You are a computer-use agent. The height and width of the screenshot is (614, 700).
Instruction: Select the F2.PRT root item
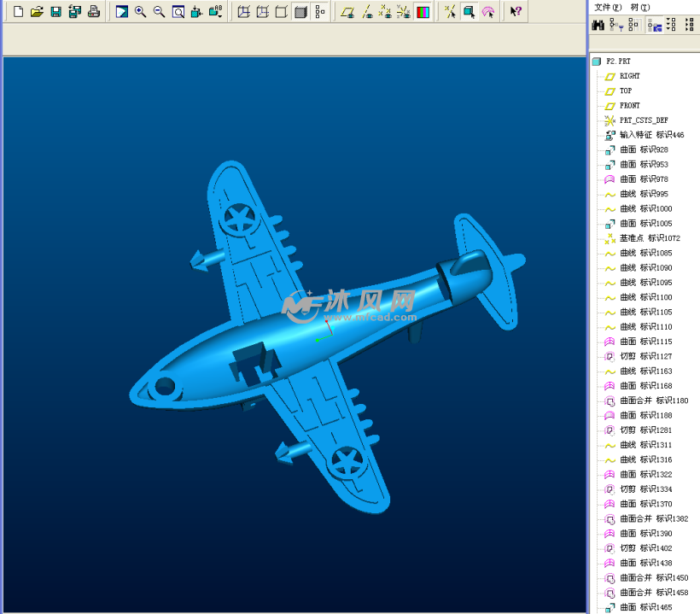tap(618, 61)
